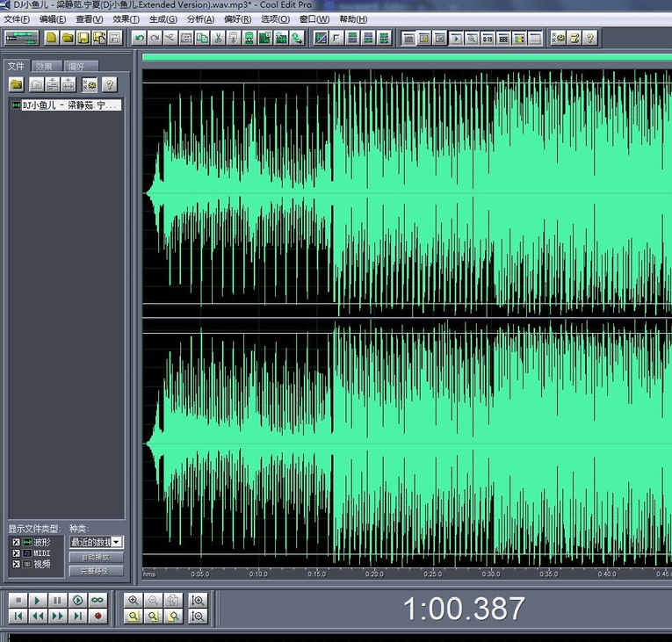
Task: Toggle the 波形 (waveform) file type checkbox
Action: pos(16,542)
